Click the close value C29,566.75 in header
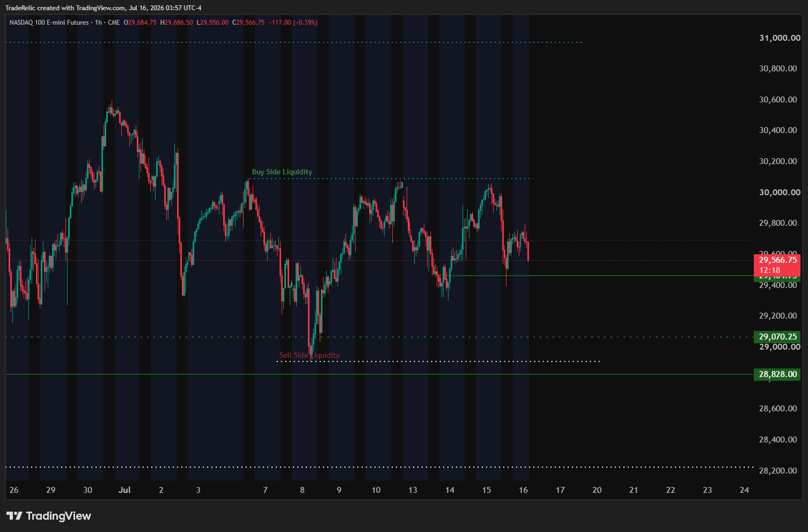Image resolution: width=808 pixels, height=532 pixels. tap(248, 23)
